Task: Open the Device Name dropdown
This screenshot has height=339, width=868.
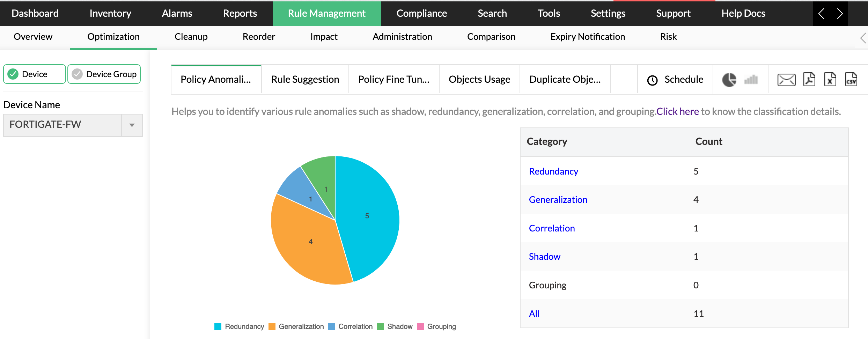Action: tap(132, 125)
